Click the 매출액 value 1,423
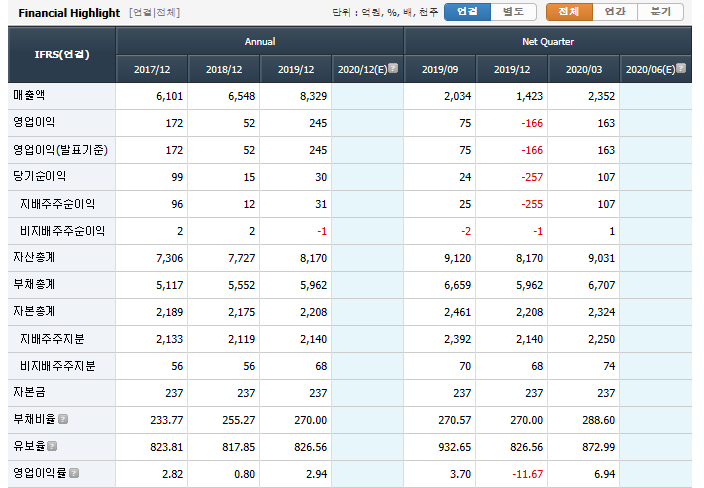 coord(529,96)
